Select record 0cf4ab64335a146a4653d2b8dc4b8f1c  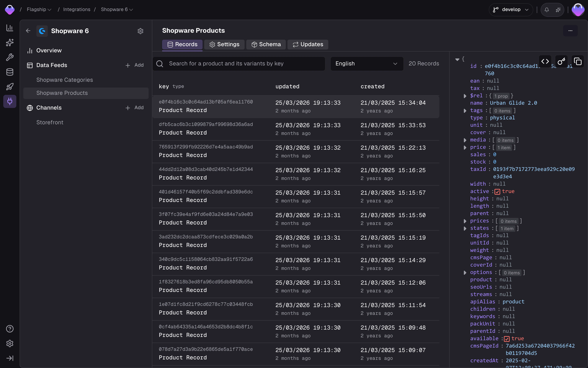click(296, 332)
